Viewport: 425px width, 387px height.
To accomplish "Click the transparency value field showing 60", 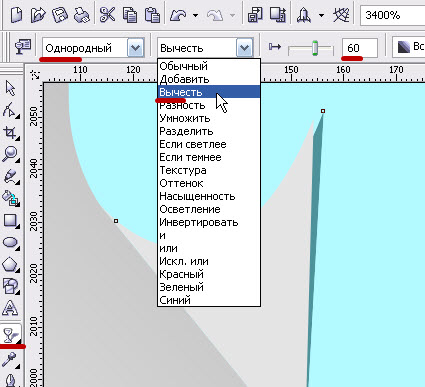I will (360, 48).
